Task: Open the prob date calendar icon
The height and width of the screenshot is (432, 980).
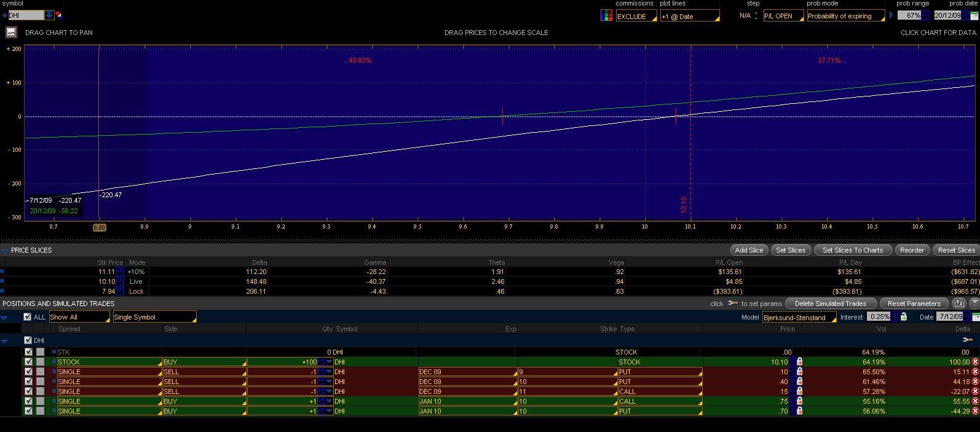Action: pyautogui.click(x=975, y=16)
